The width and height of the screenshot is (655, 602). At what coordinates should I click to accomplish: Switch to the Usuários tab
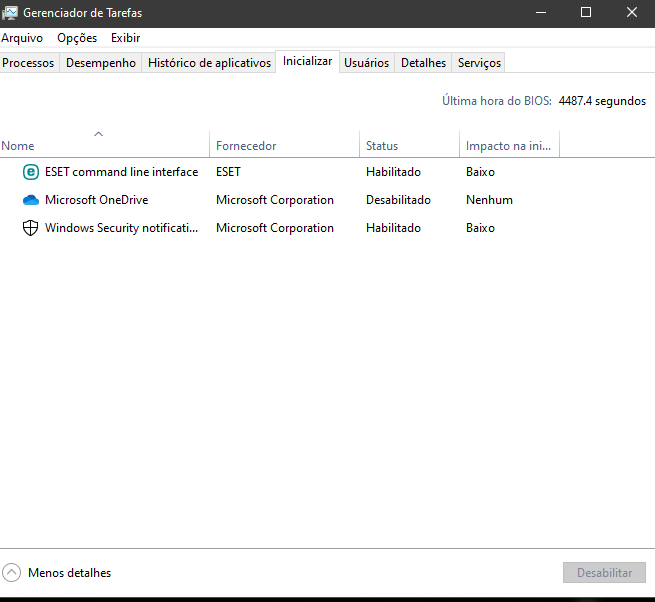click(366, 63)
